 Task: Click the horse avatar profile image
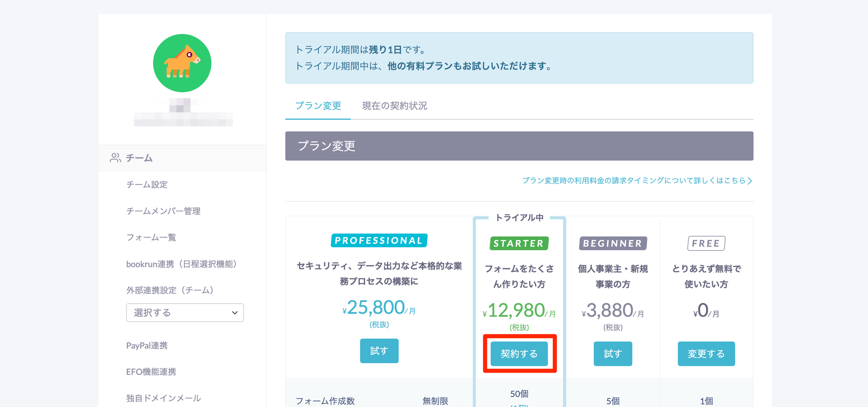click(x=182, y=63)
